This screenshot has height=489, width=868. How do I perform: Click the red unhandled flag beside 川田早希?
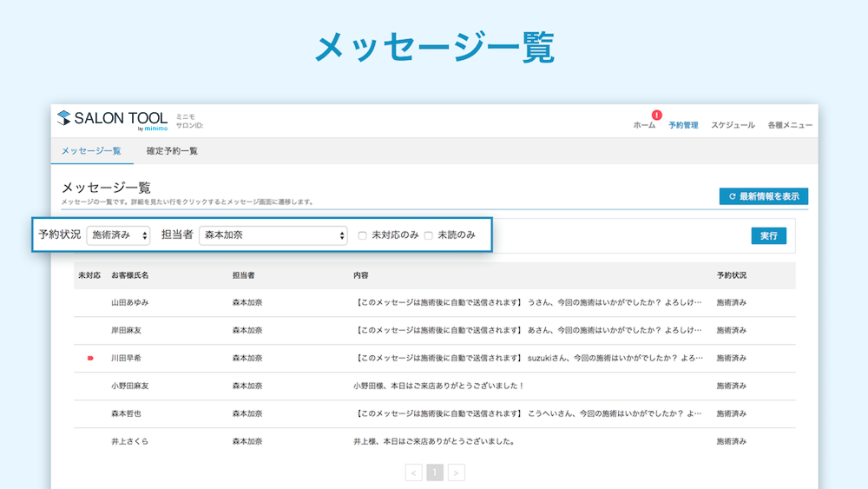pos(90,359)
